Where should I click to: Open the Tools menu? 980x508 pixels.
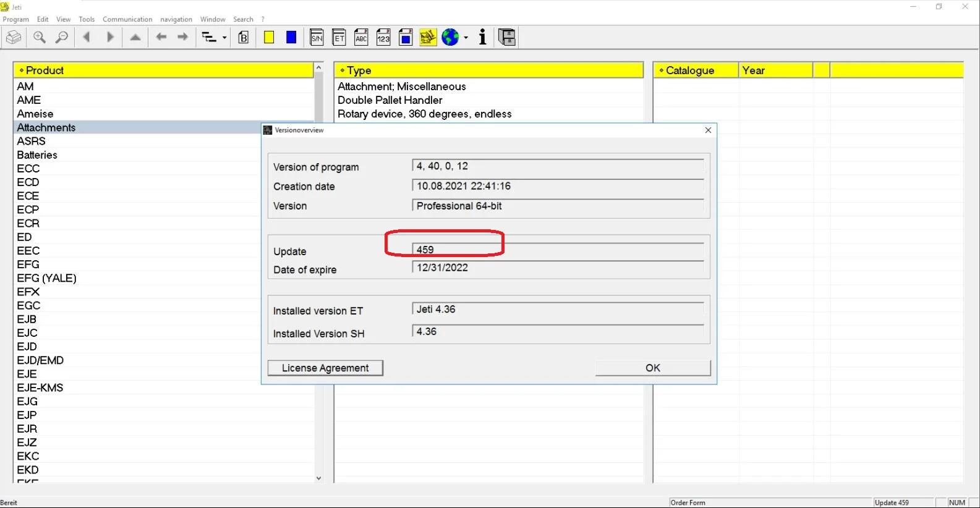click(87, 19)
